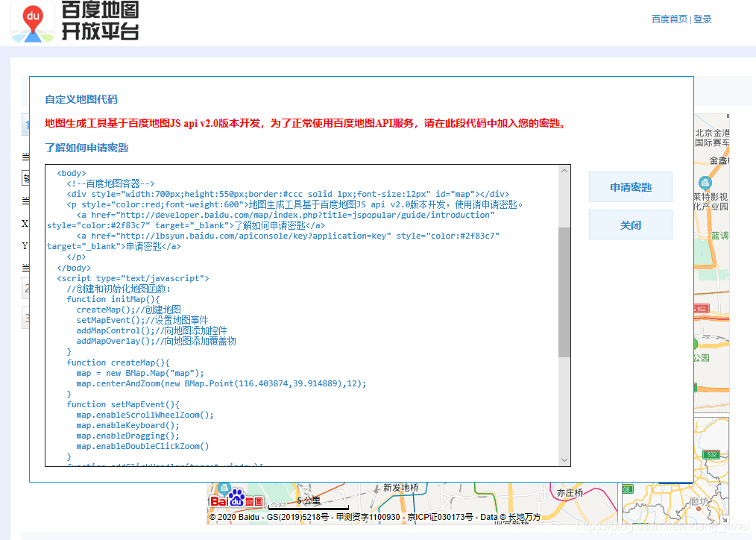The height and width of the screenshot is (540, 756).
Task: Click the Baidu 地图 logo on the map
Action: click(x=237, y=499)
